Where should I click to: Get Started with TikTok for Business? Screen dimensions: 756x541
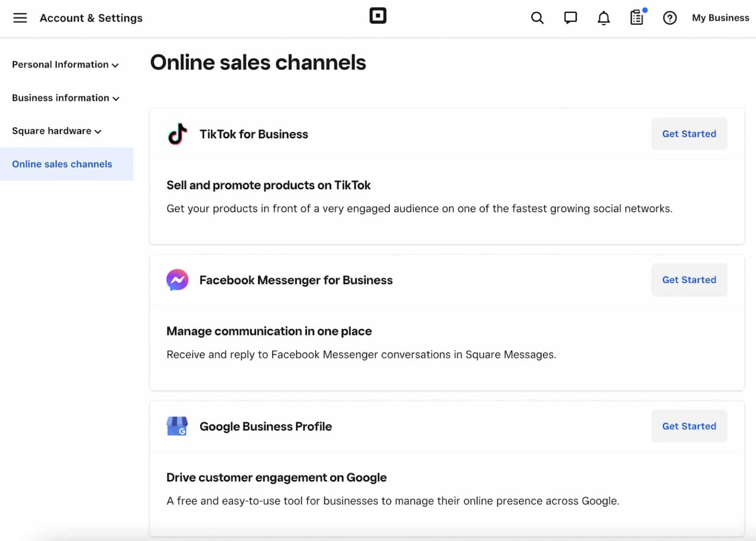689,134
